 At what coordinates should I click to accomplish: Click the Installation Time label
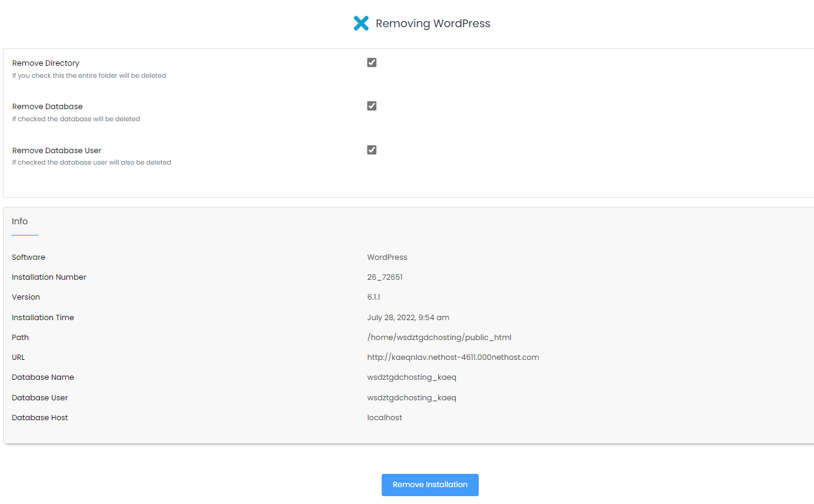43,318
